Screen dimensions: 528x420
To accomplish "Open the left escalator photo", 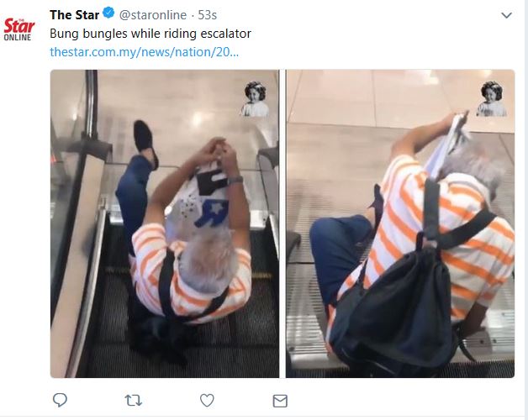I will (x=165, y=252).
